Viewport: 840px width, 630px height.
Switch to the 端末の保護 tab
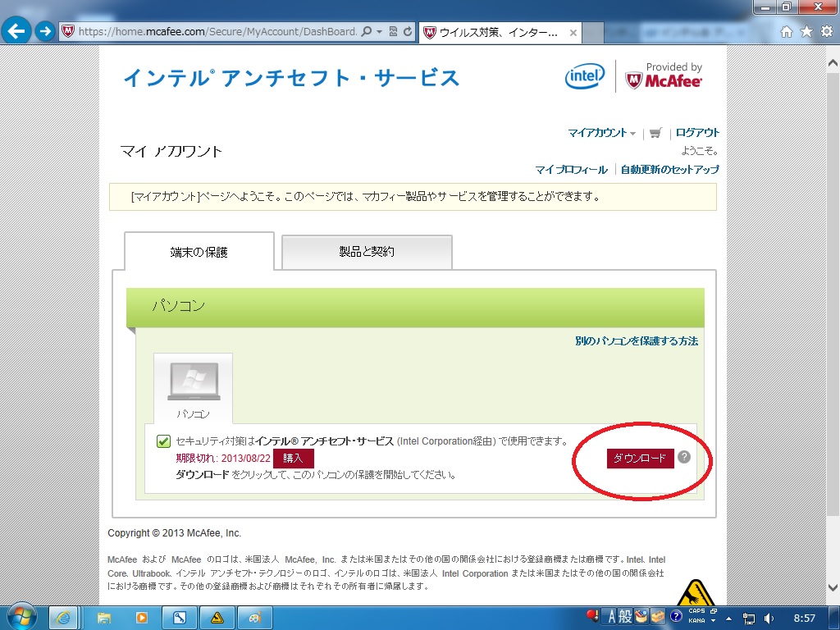point(199,252)
